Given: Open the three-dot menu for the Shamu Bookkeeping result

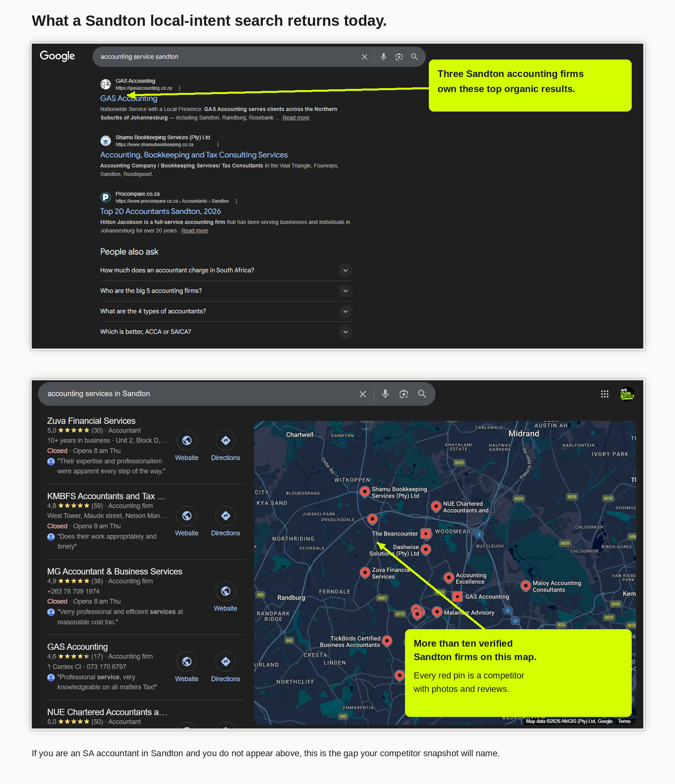Looking at the screenshot, I should 218,144.
